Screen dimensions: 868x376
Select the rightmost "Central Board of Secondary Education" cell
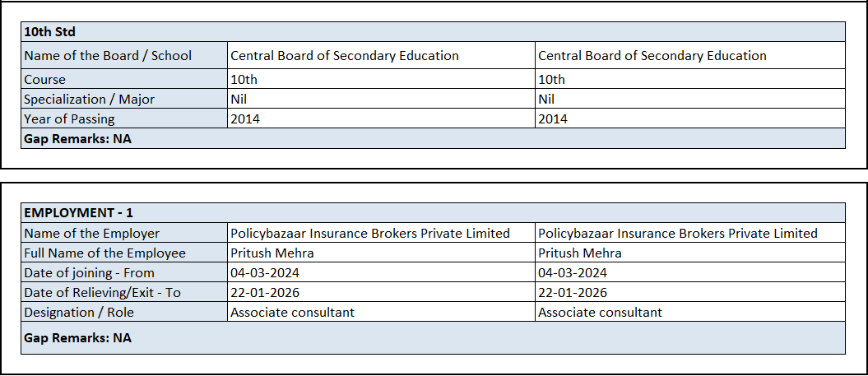click(652, 56)
